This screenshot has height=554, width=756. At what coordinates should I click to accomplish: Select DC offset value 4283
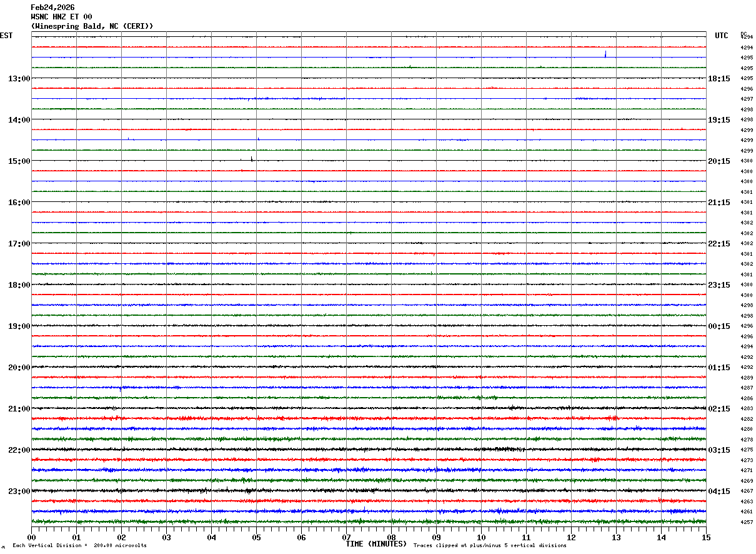pos(747,409)
